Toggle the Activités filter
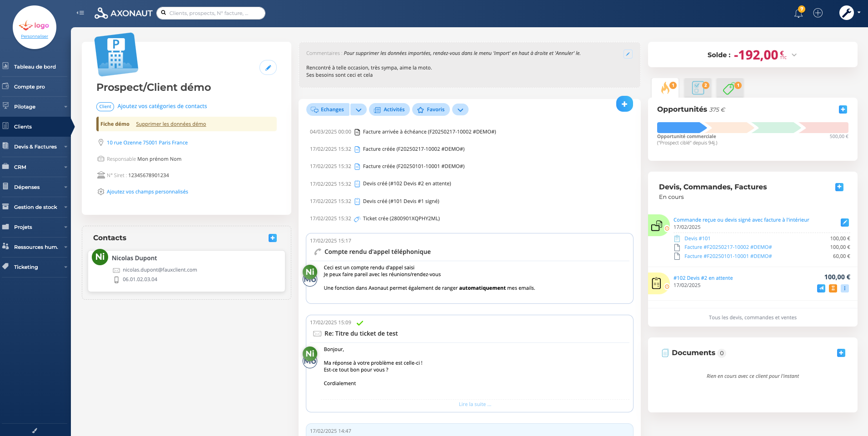 389,109
